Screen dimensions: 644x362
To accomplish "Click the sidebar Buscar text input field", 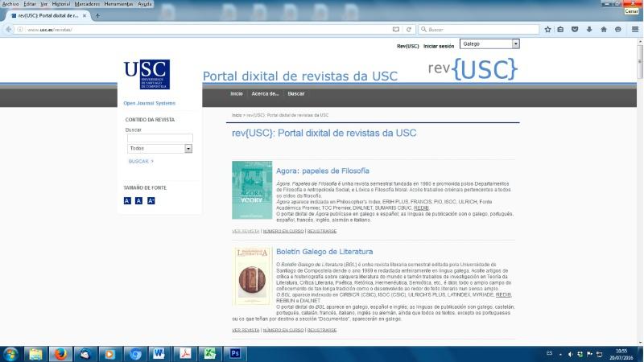I will (x=159, y=138).
